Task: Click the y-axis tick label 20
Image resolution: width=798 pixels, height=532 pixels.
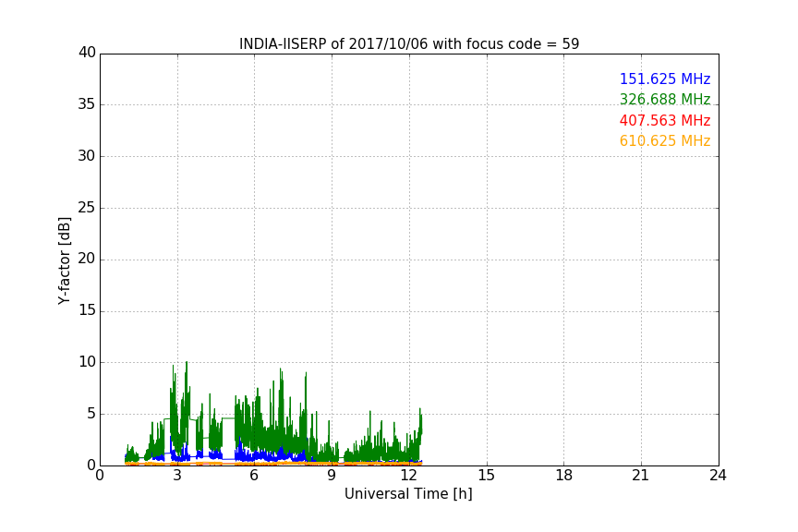Action: 87,259
